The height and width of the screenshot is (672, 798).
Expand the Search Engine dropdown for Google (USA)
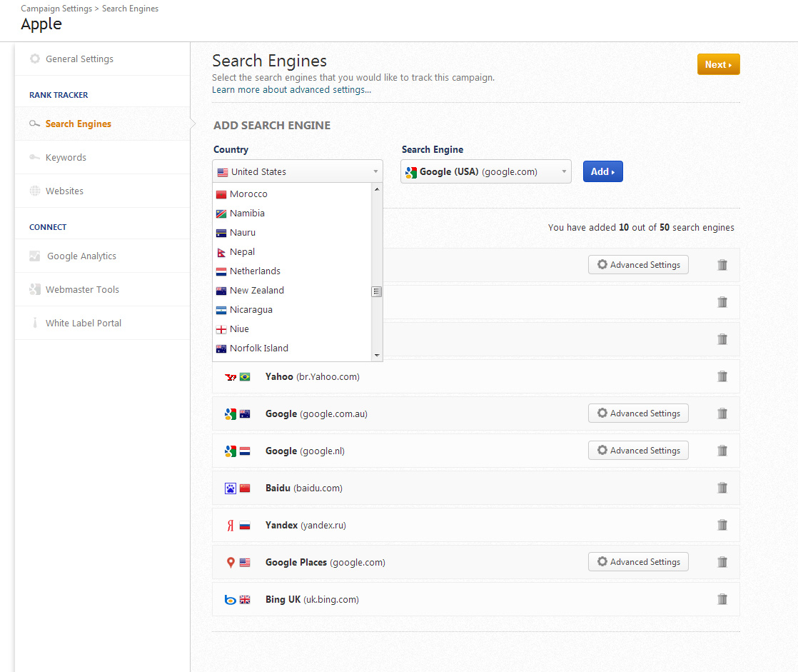point(485,171)
